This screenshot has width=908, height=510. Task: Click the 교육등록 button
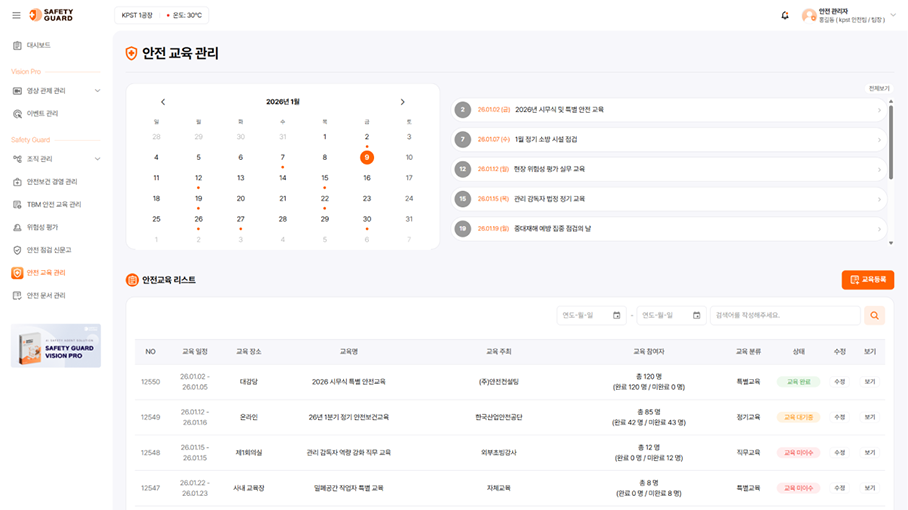867,280
